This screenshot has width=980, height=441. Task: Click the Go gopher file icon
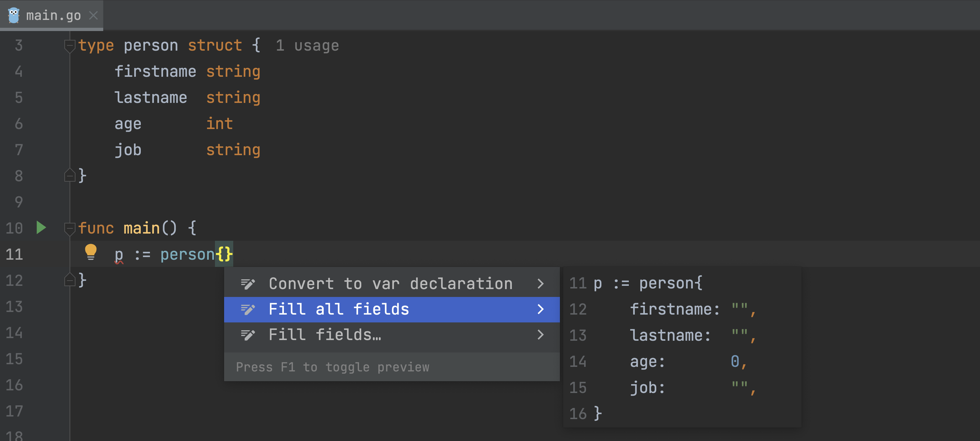tap(14, 15)
